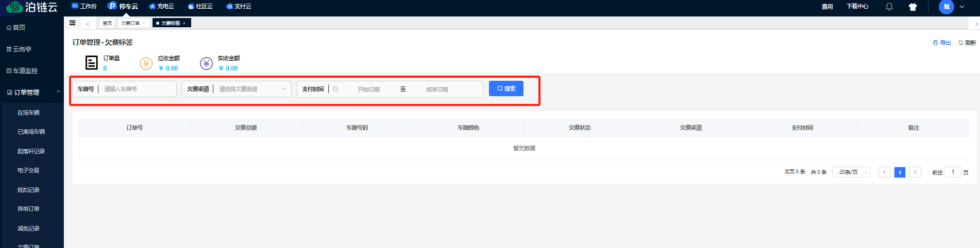Switch to 充电云 module
Screen dimensions: 980x248
[161, 6]
